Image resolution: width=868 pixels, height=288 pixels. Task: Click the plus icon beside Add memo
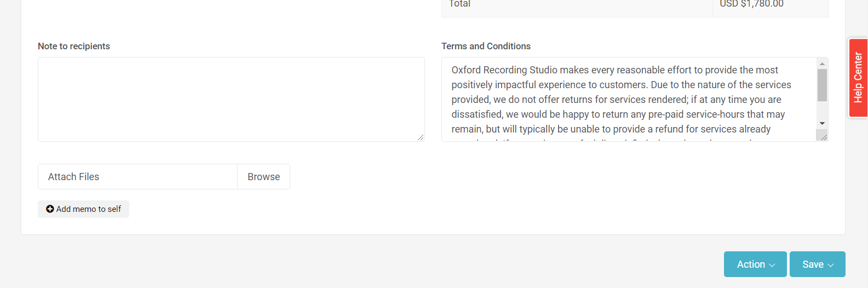50,209
